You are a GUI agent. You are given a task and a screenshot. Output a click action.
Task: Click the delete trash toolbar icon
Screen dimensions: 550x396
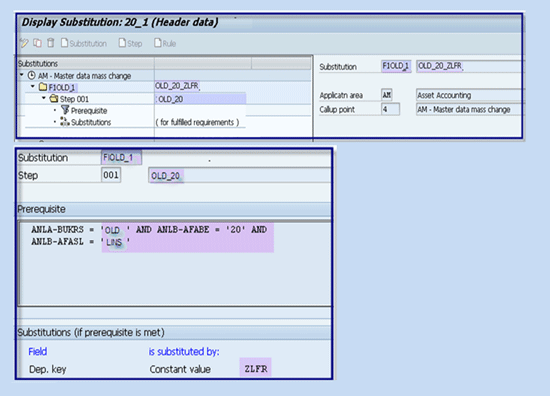pos(51,43)
